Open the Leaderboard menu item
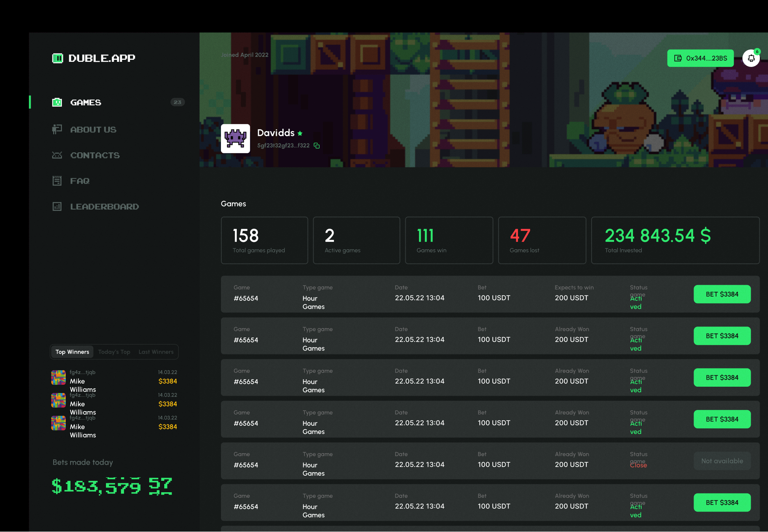This screenshot has width=768, height=532. click(104, 206)
